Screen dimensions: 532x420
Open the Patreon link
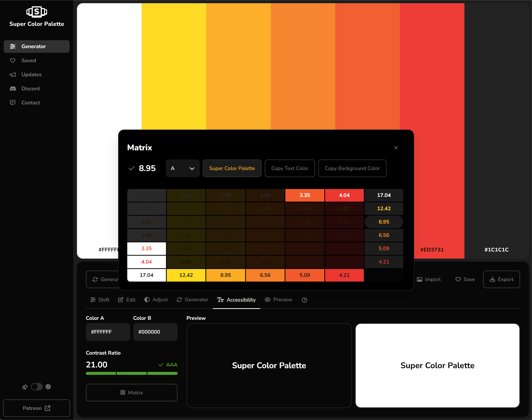(37, 408)
